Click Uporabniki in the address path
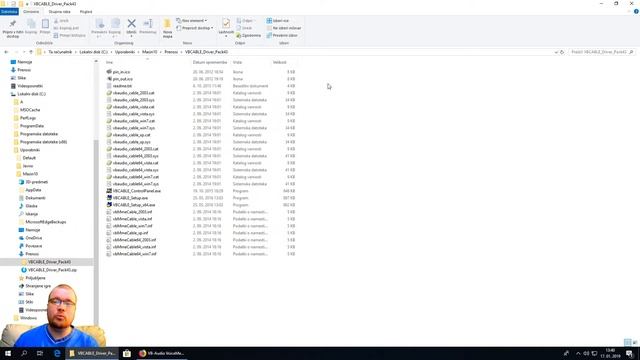This screenshot has height=360, width=640. (125, 52)
